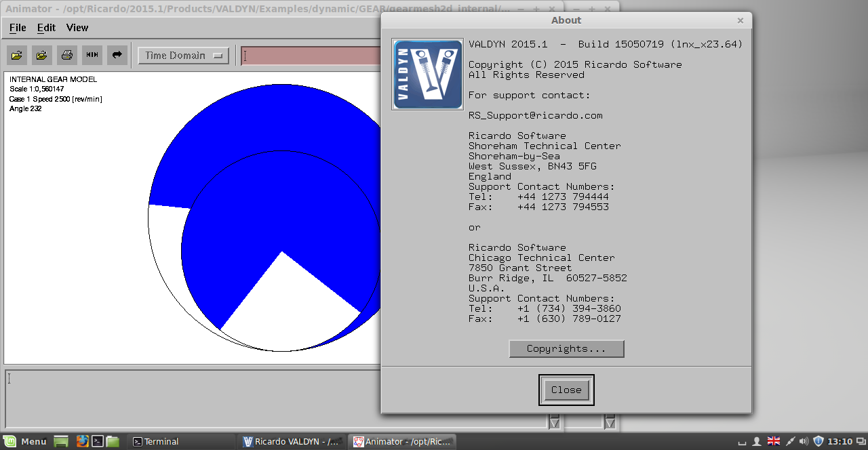Viewport: 868px width, 450px height.
Task: Switch to Animator taskbar window entry
Action: 402,441
